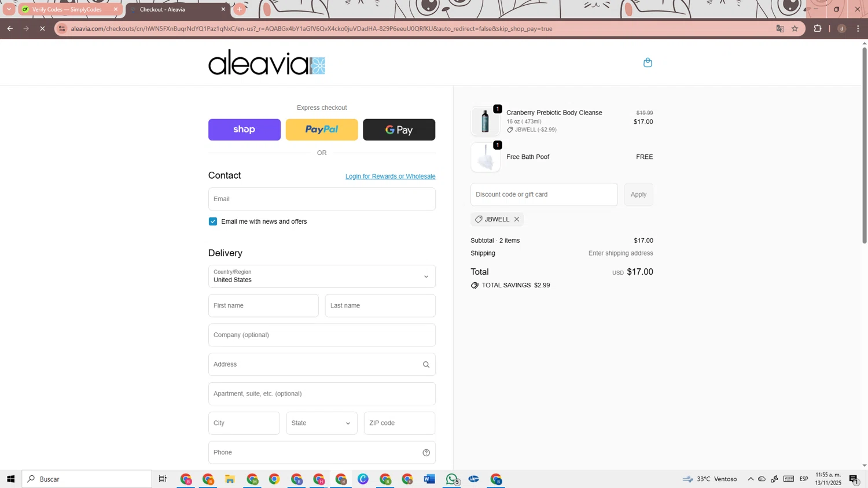868x488 pixels.
Task: Click the Email input field
Action: 322,199
